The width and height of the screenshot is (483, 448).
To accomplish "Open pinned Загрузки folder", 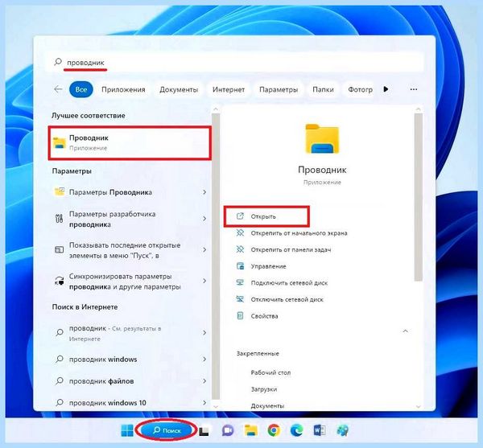I will click(x=264, y=389).
